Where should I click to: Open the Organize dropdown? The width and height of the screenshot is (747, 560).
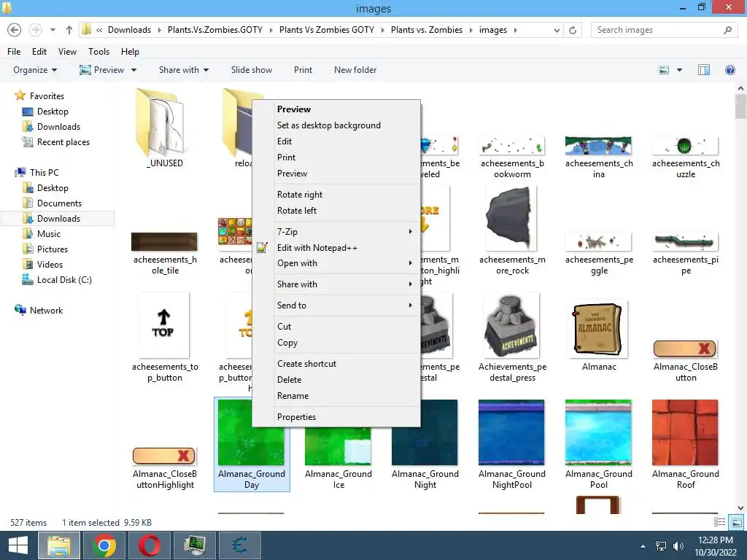[35, 70]
